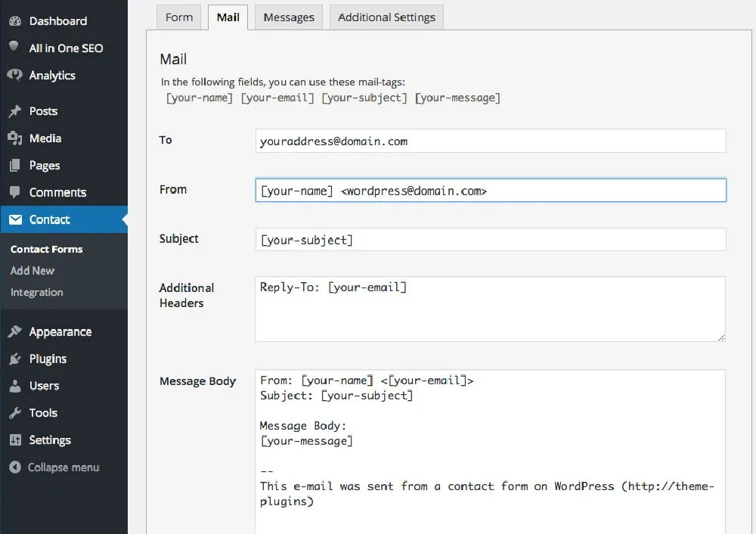This screenshot has height=534, width=756.
Task: Go to the Integration submenu link
Action: (x=37, y=293)
